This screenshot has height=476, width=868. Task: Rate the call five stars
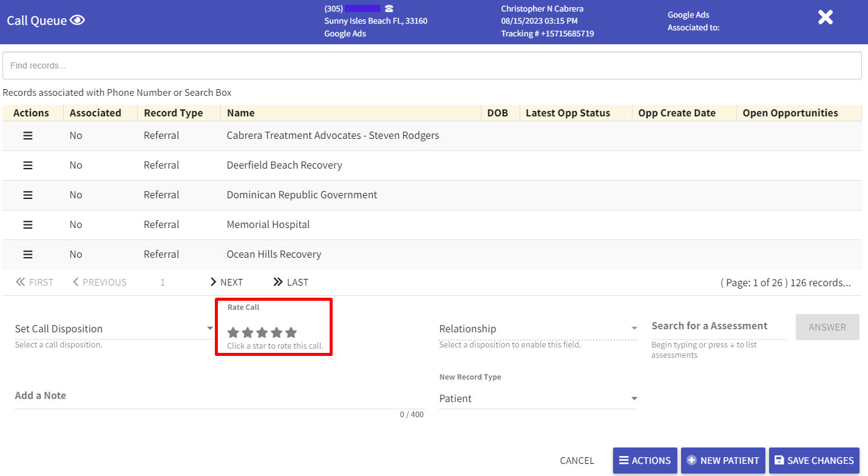coord(291,332)
